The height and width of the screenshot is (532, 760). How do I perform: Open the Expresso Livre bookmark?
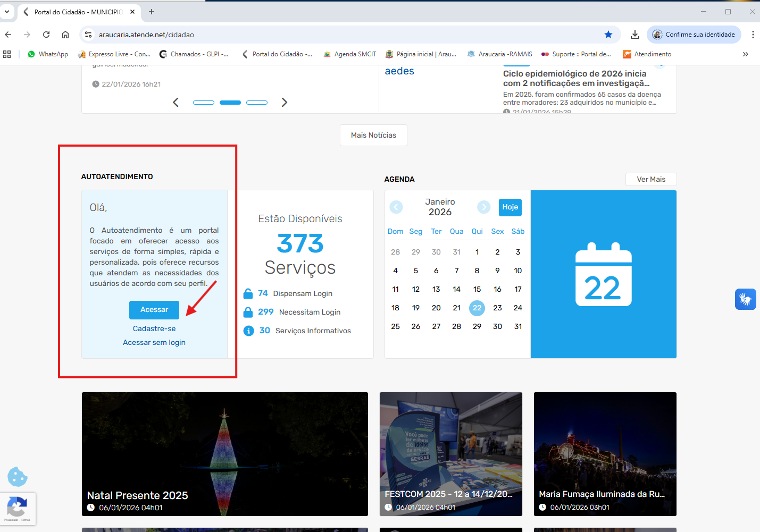tap(114, 54)
